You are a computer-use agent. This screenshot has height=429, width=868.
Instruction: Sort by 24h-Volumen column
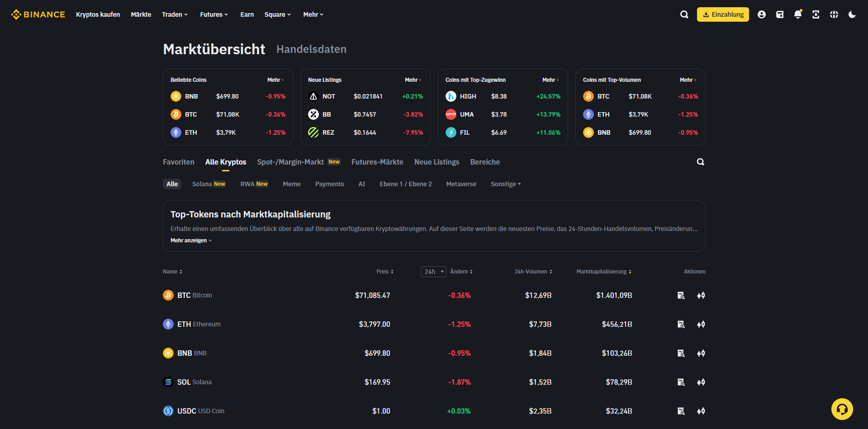coord(533,272)
